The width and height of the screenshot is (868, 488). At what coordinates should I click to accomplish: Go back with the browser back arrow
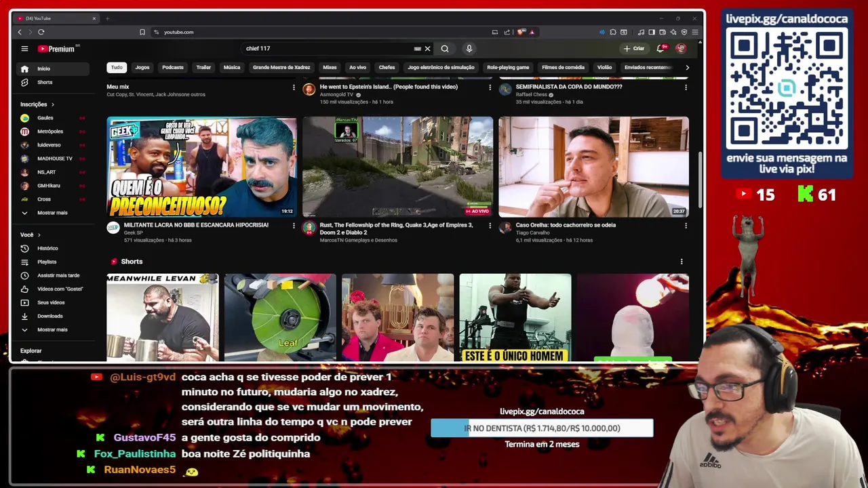coord(20,32)
